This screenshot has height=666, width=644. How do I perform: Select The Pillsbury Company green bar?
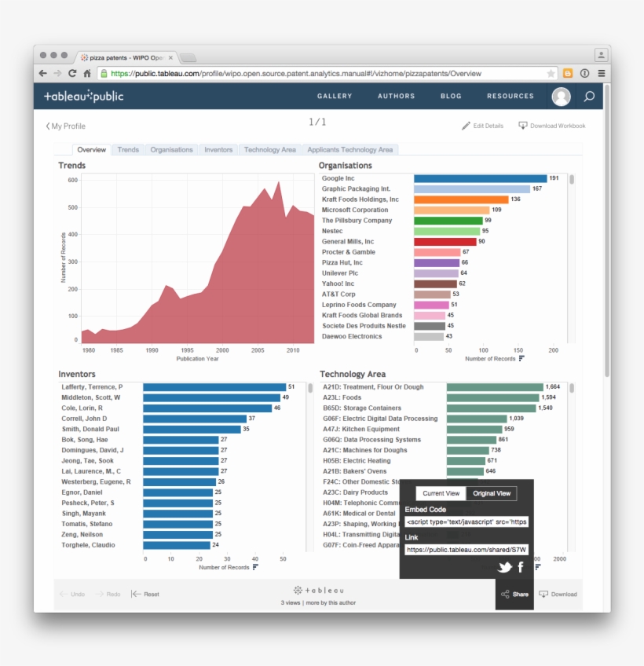point(448,221)
